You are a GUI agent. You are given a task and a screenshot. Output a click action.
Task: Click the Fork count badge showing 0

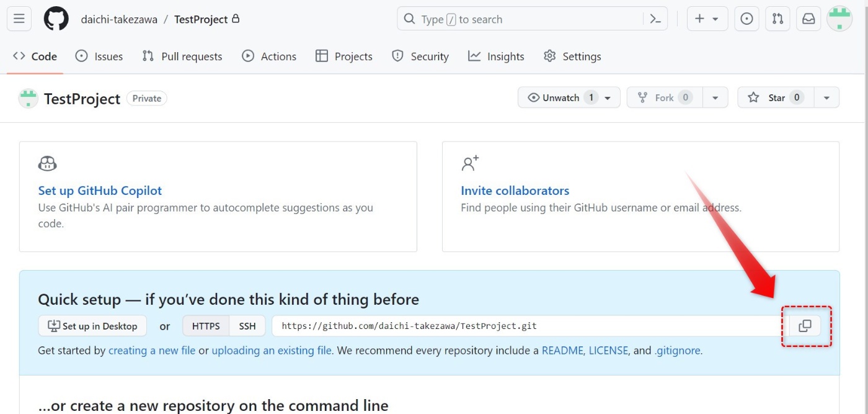[685, 97]
